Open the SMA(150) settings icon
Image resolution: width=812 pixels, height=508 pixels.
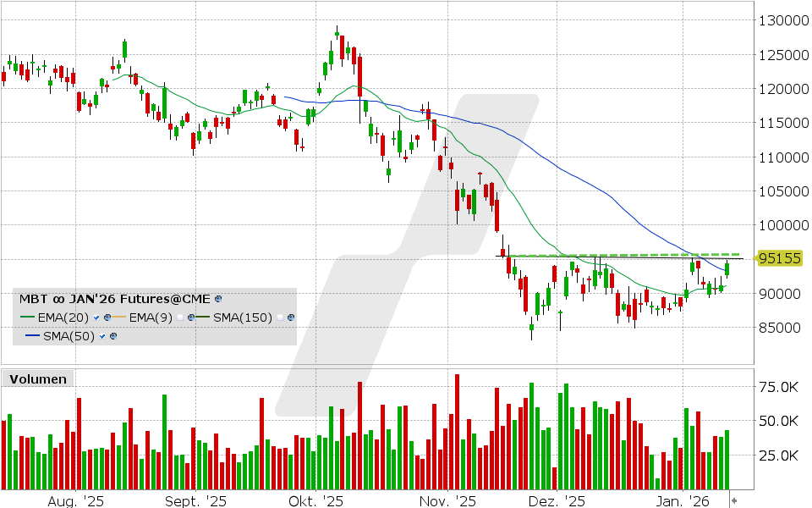291,317
